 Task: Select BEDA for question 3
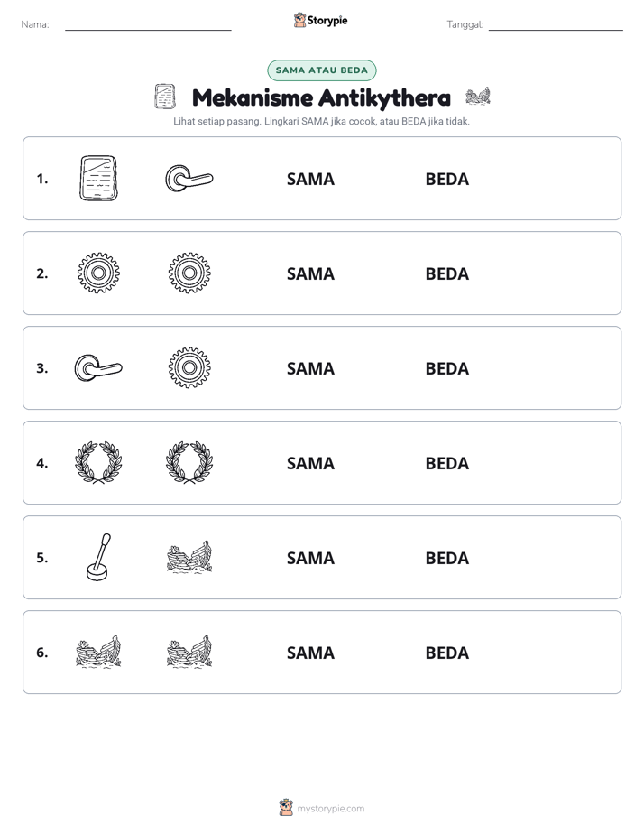coord(446,368)
